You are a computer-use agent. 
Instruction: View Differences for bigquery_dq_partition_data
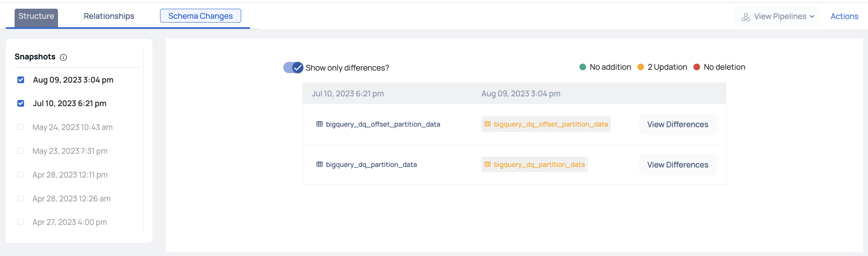pyautogui.click(x=678, y=165)
